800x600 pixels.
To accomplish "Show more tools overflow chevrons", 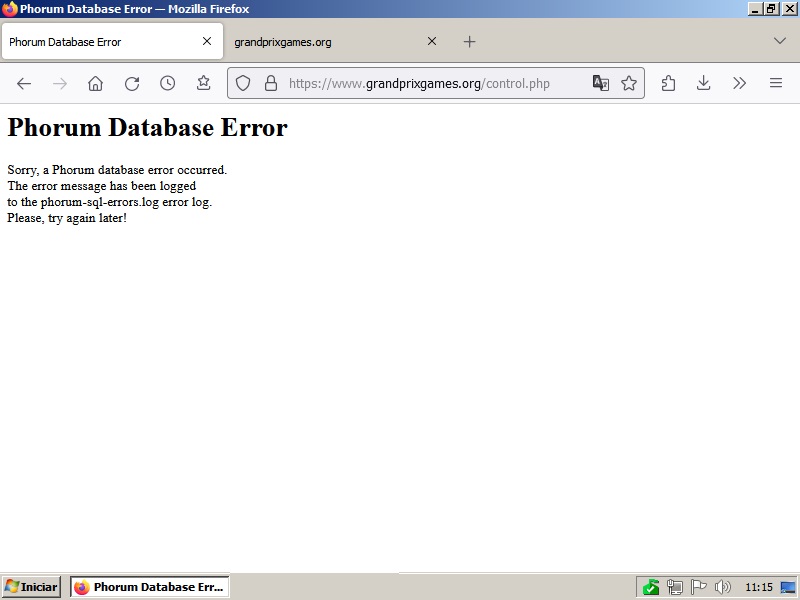I will click(739, 83).
